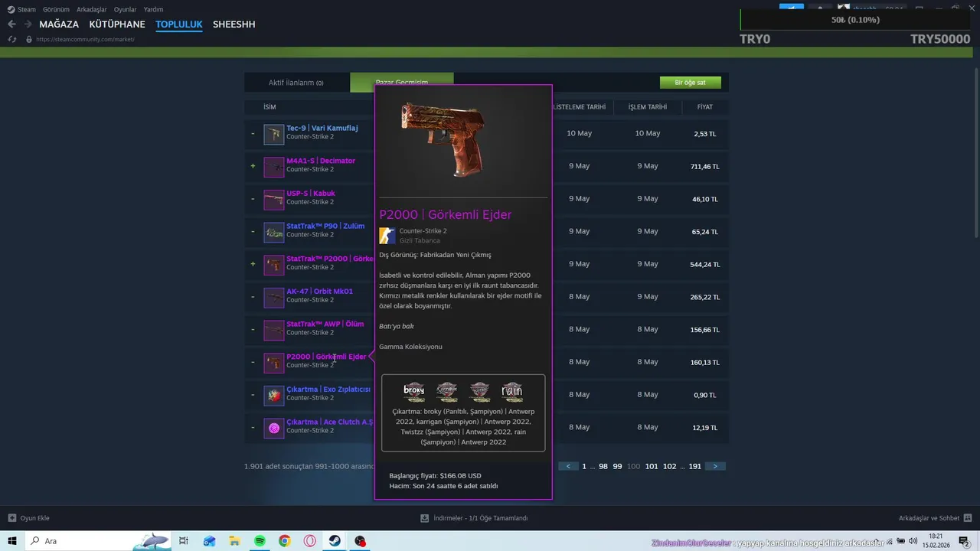This screenshot has width=980, height=551.
Task: Open the USP-S | Kabuk listing link
Action: [x=311, y=193]
